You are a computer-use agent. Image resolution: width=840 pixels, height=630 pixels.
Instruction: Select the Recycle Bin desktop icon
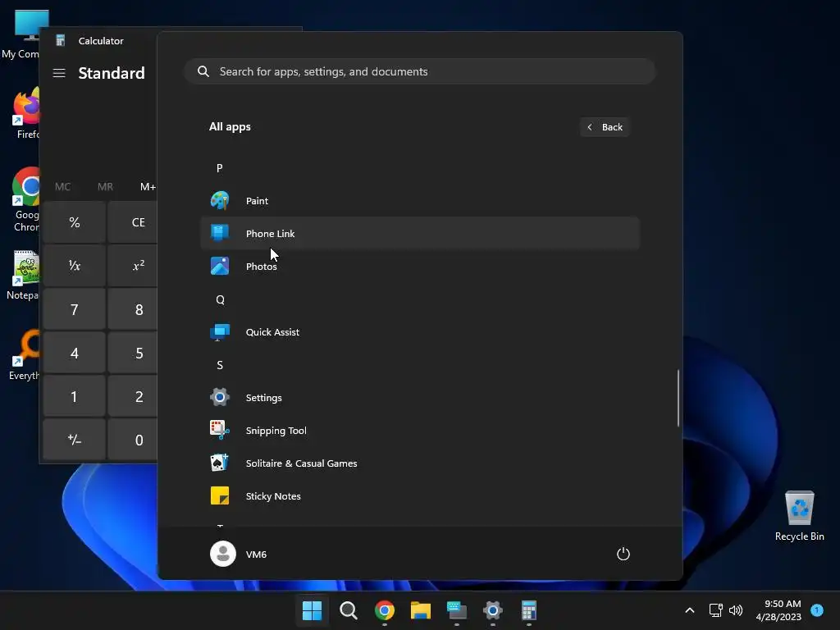click(x=799, y=516)
